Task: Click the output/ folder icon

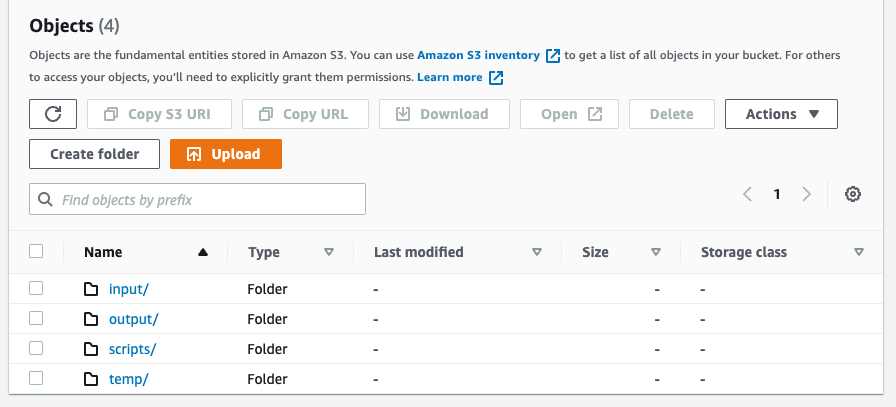Action: [92, 319]
